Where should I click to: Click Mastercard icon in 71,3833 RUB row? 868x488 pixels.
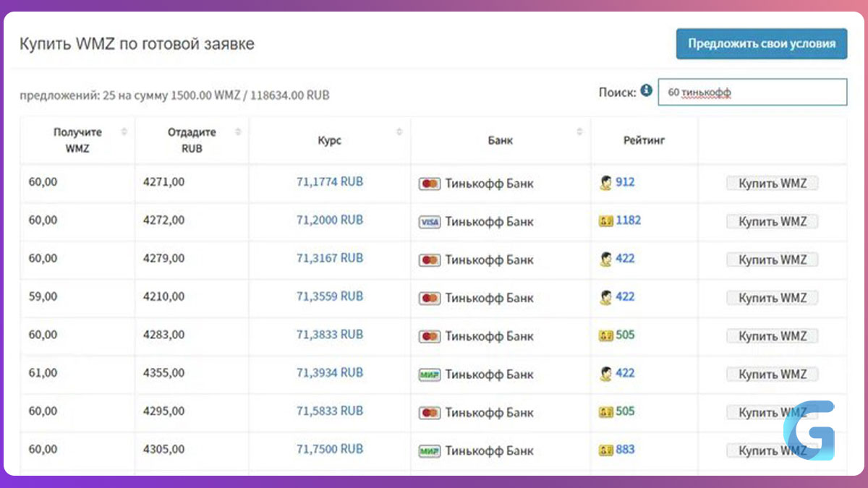click(x=430, y=336)
